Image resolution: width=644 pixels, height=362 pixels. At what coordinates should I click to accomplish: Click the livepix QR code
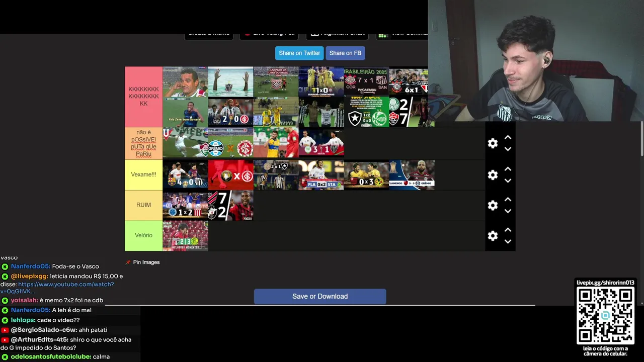pyautogui.click(x=605, y=316)
